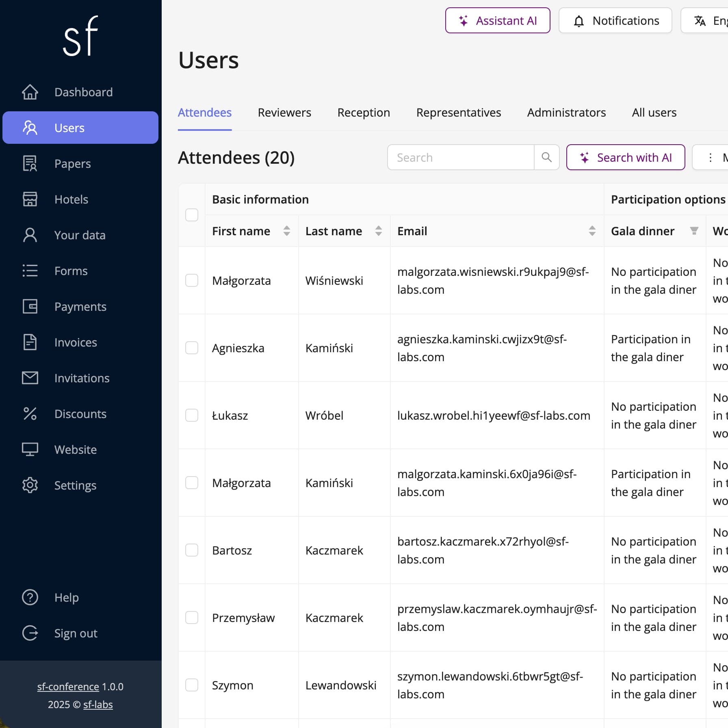Click the magnifier search icon

tap(546, 157)
